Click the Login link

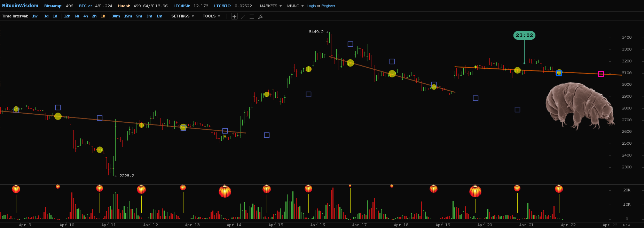[x=311, y=6]
